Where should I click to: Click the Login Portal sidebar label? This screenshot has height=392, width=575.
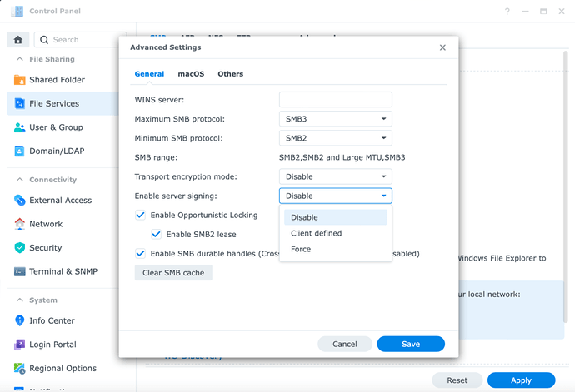click(52, 345)
